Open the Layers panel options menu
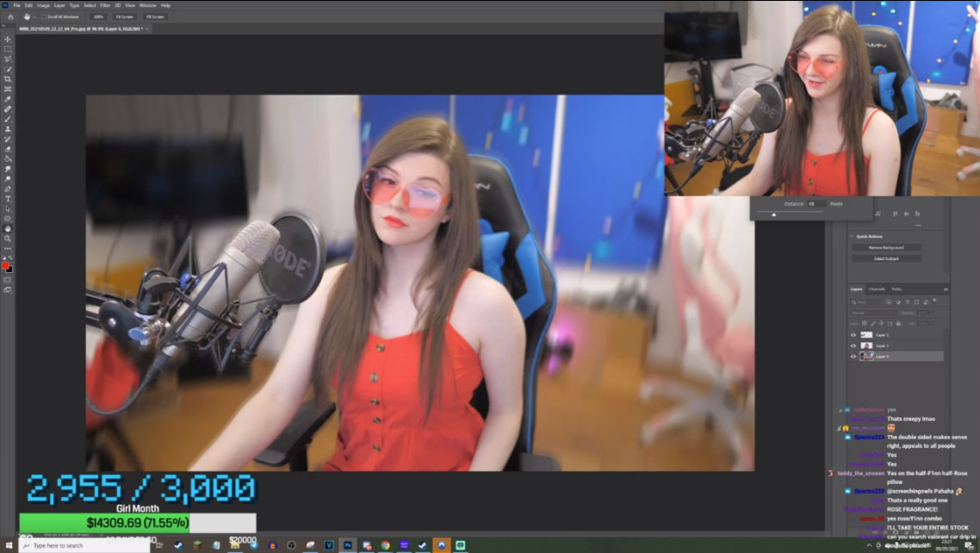Image resolution: width=980 pixels, height=553 pixels. [946, 289]
